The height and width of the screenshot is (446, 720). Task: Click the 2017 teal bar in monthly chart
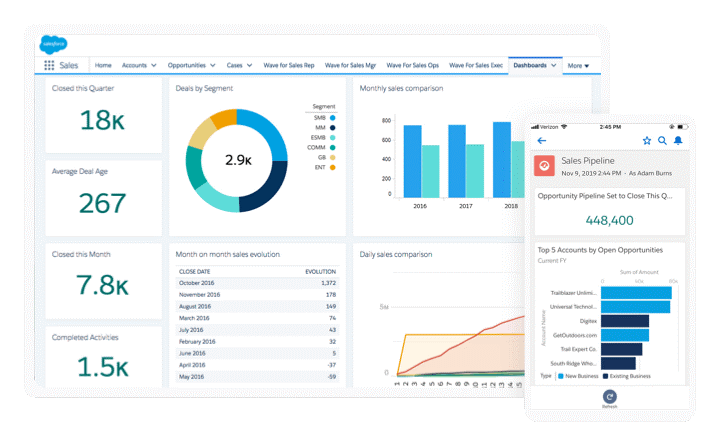tap(475, 171)
